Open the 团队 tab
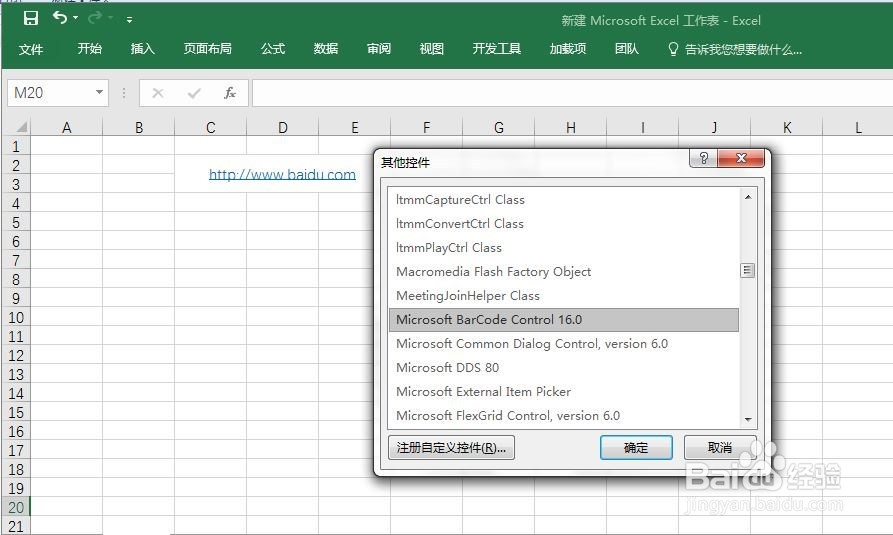The image size is (893, 535). coord(626,49)
